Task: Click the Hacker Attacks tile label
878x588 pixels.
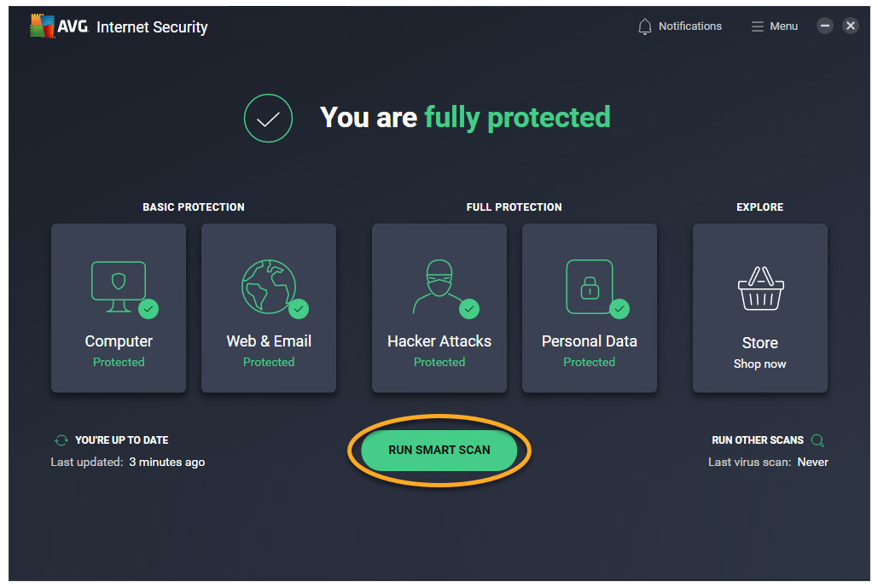Action: (439, 341)
